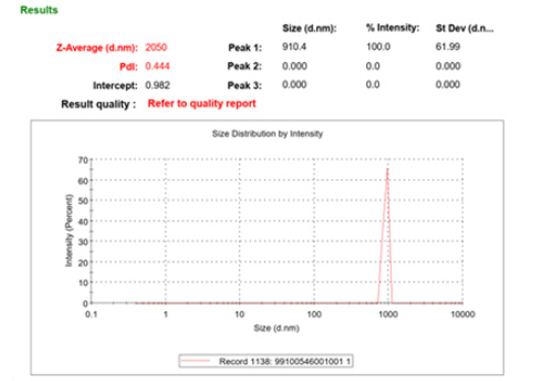Click the y-axis tick label 20
This screenshot has height=381, width=536.
click(x=83, y=263)
